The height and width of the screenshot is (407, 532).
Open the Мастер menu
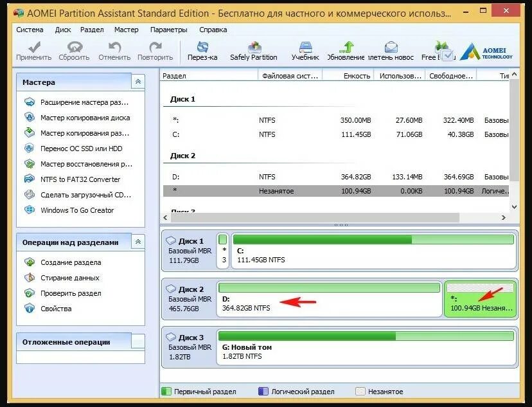pyautogui.click(x=126, y=30)
